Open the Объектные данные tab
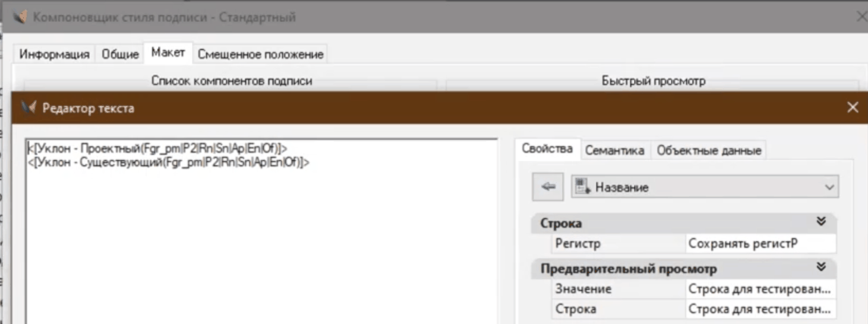The width and height of the screenshot is (868, 324). click(709, 151)
